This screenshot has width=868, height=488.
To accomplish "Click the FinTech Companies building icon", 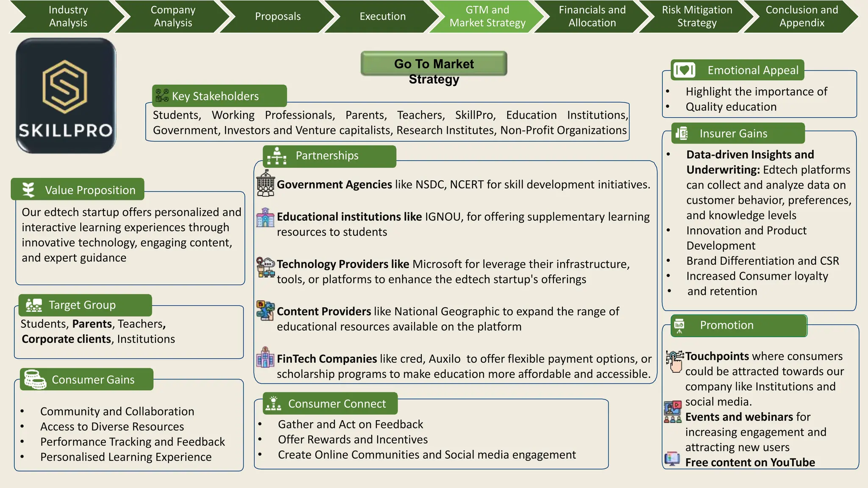I will 265,358.
